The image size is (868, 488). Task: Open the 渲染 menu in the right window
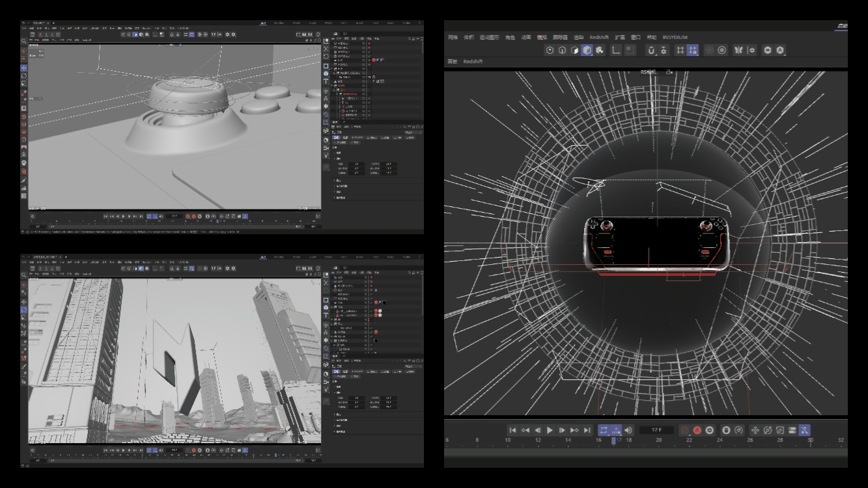click(x=579, y=37)
